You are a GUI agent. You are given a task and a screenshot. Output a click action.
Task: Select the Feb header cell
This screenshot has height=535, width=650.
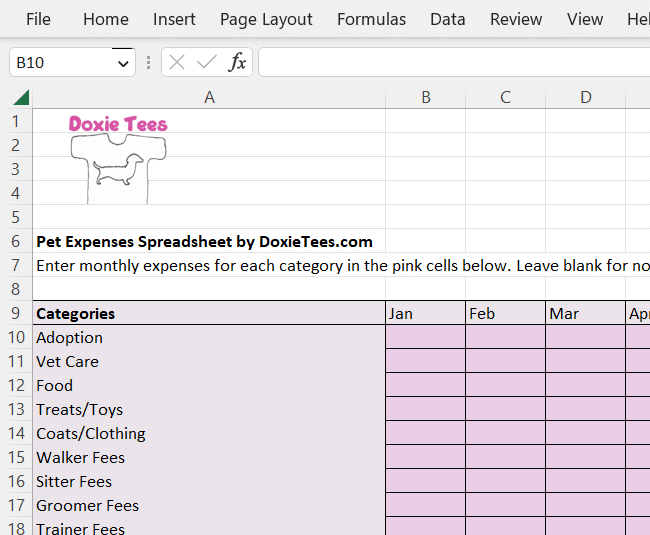point(505,313)
